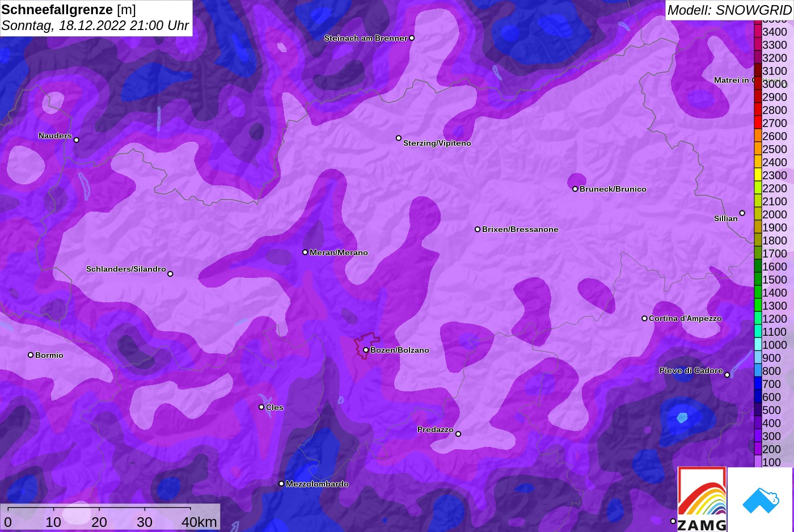Click the '10' scale bar label
The image size is (794, 532).
coord(53,522)
